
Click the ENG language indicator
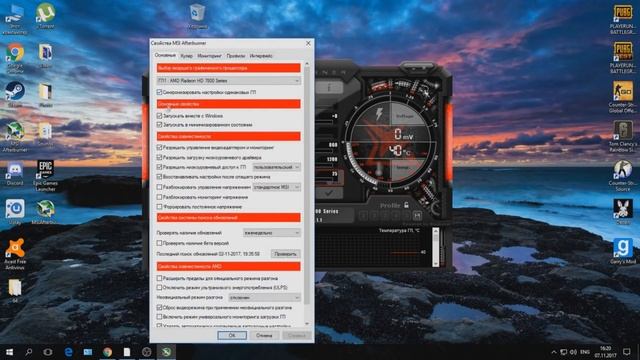(585, 352)
